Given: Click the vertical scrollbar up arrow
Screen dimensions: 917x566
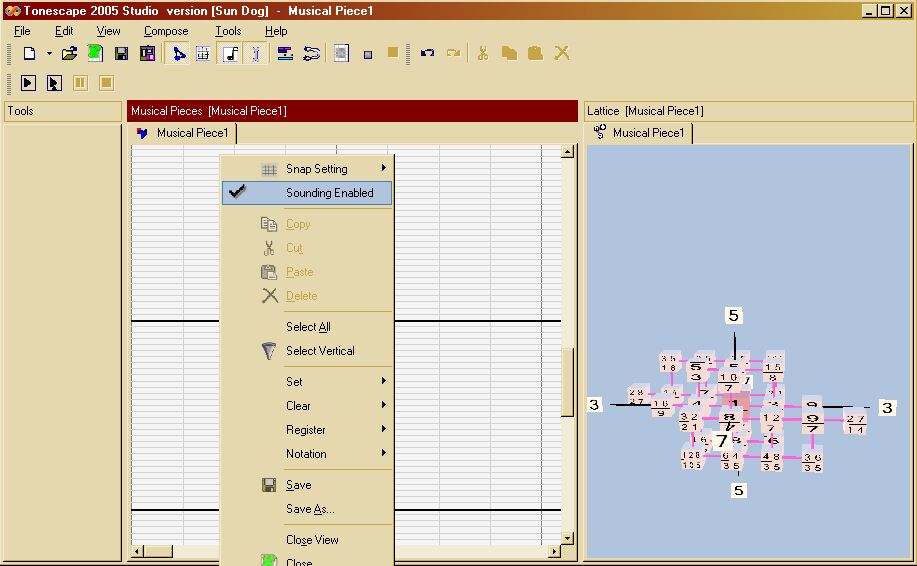Looking at the screenshot, I should (x=567, y=152).
